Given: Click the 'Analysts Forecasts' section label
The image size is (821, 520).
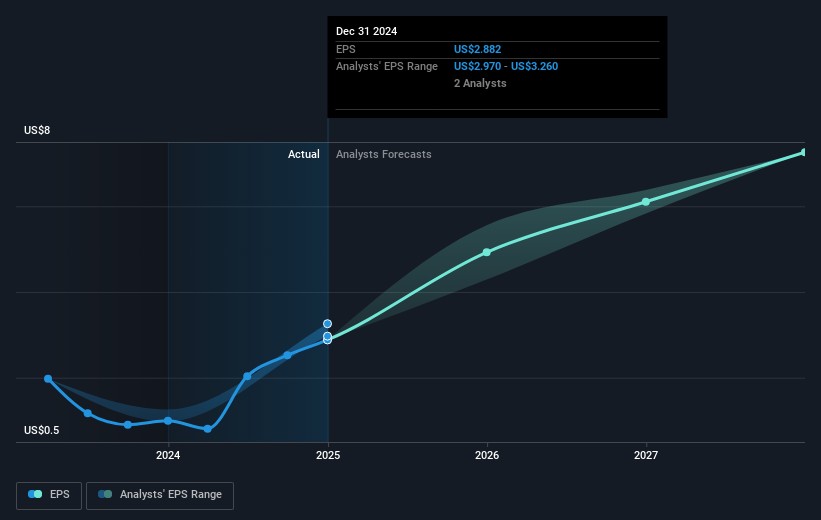Looking at the screenshot, I should point(384,154).
